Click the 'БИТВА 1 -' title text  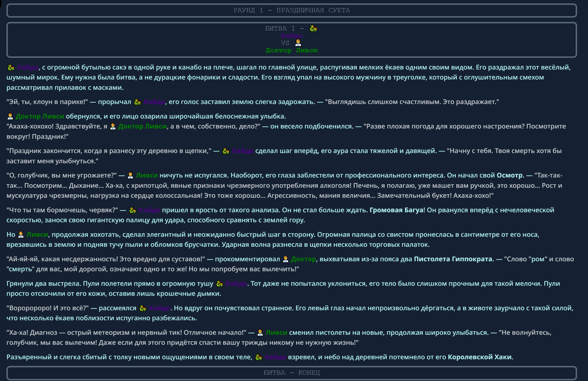284,28
